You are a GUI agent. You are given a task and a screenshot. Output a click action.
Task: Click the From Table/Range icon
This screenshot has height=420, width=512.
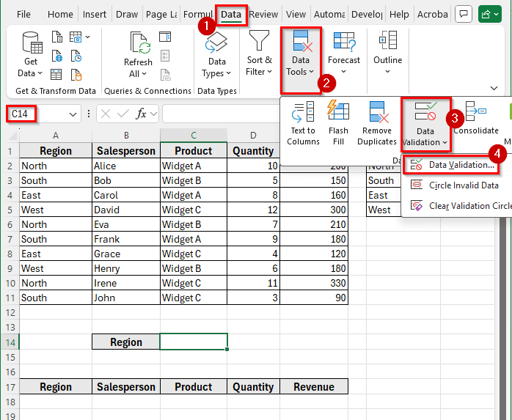pos(56,75)
